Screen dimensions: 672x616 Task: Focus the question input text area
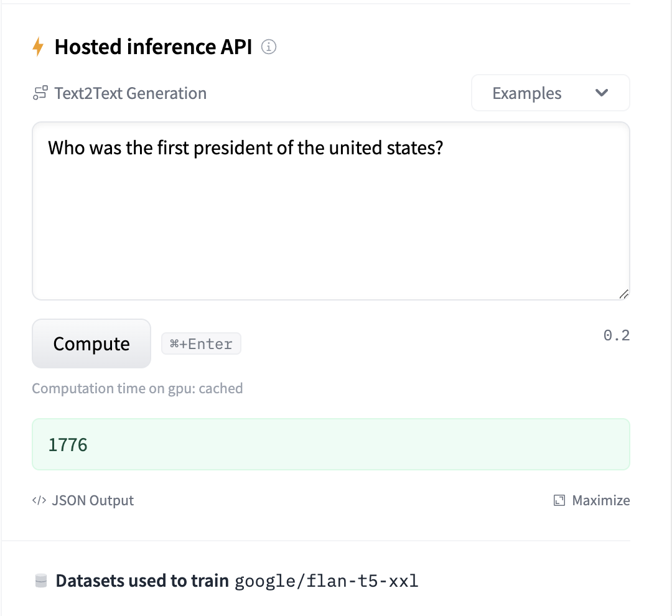tap(330, 212)
